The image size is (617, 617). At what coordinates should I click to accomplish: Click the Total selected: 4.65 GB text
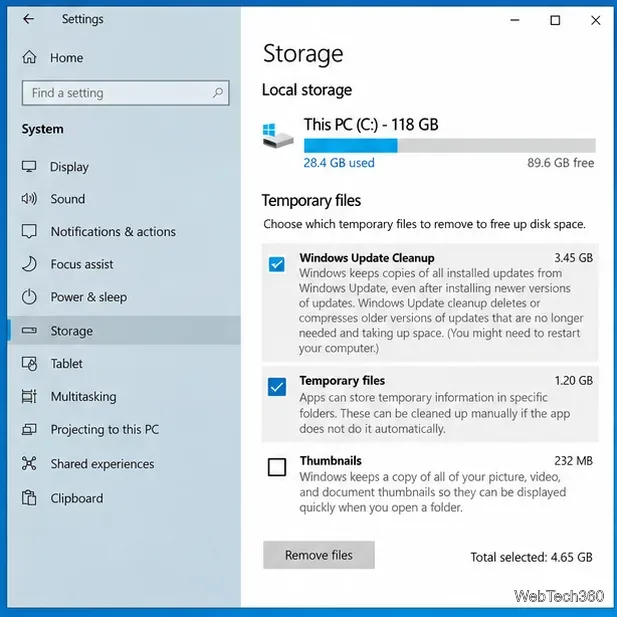pyautogui.click(x=531, y=557)
